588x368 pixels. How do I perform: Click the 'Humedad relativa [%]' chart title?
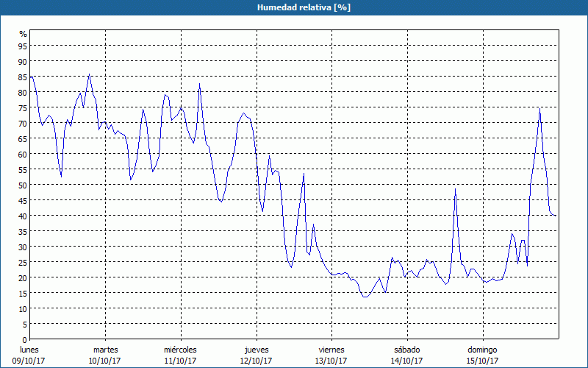tap(294, 7)
